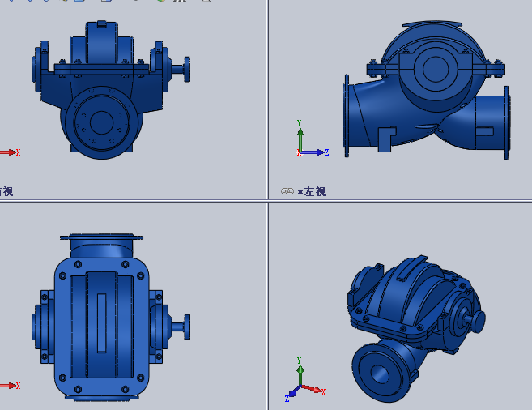Select the pump model in the top-left front viewport
The height and width of the screenshot is (410, 532).
click(111, 90)
